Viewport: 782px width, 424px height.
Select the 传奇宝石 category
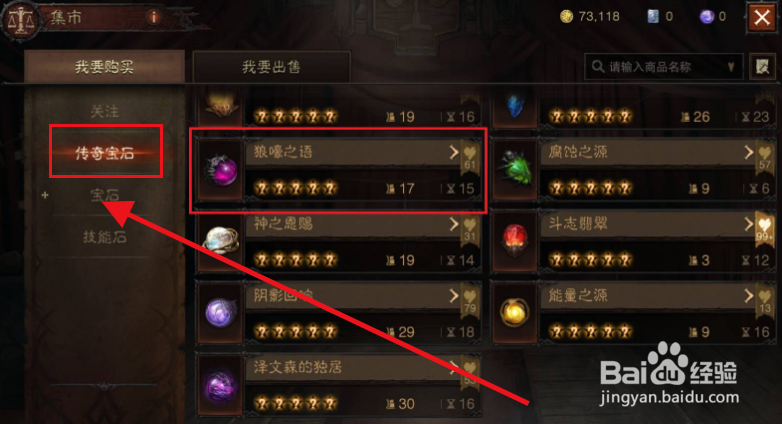(x=105, y=152)
